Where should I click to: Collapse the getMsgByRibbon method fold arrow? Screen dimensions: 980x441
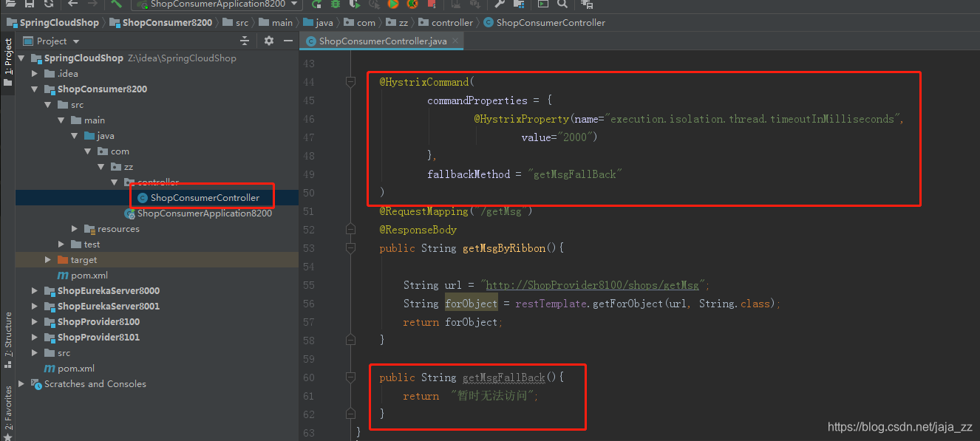click(350, 247)
